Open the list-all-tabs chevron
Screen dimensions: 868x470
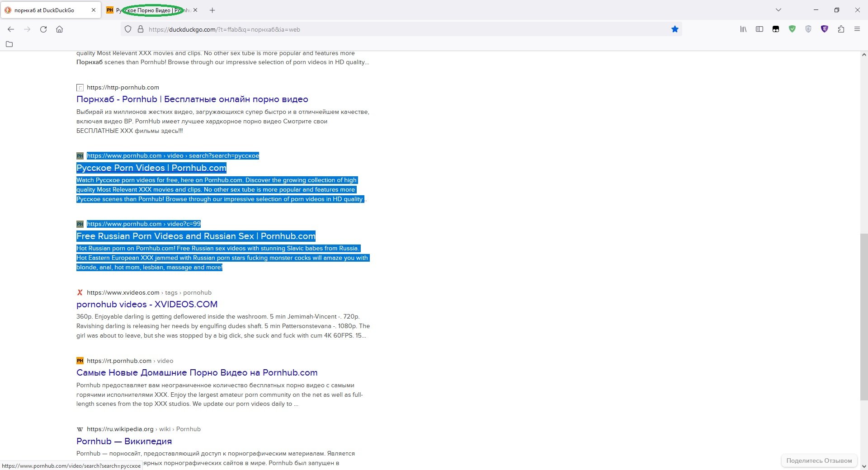pos(778,9)
